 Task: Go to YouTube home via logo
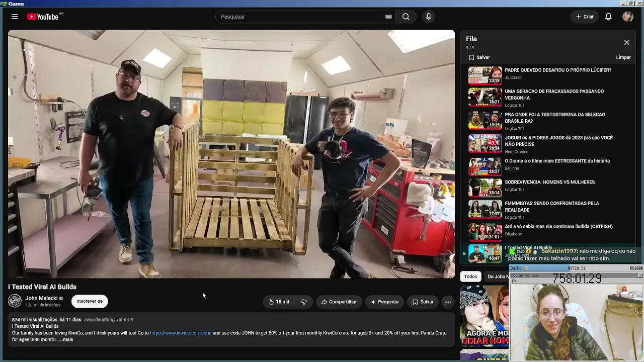tap(43, 17)
